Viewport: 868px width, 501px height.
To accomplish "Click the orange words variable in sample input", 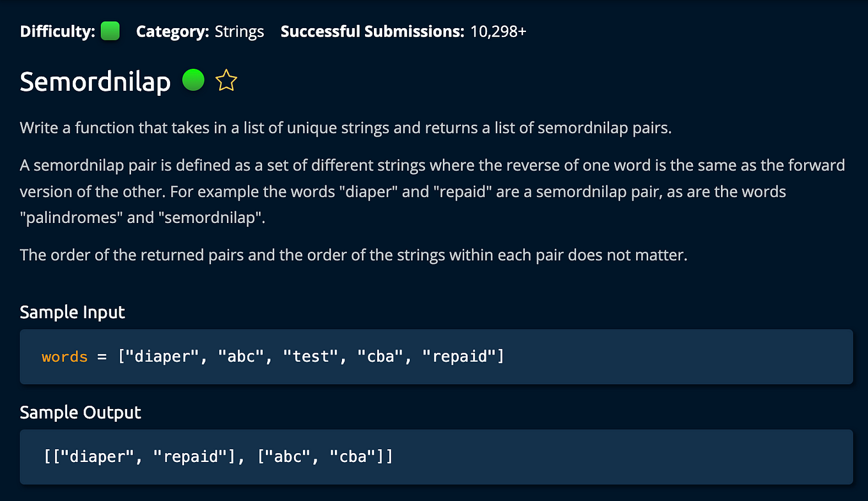I will point(65,357).
